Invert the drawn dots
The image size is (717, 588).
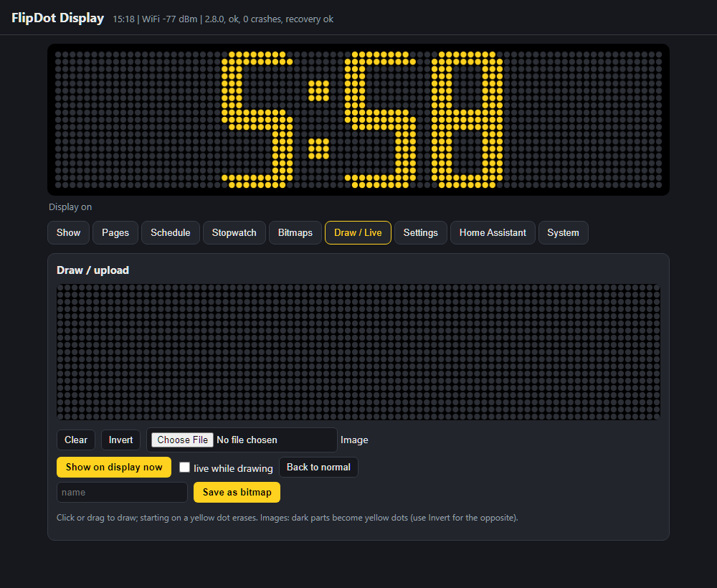click(x=120, y=440)
